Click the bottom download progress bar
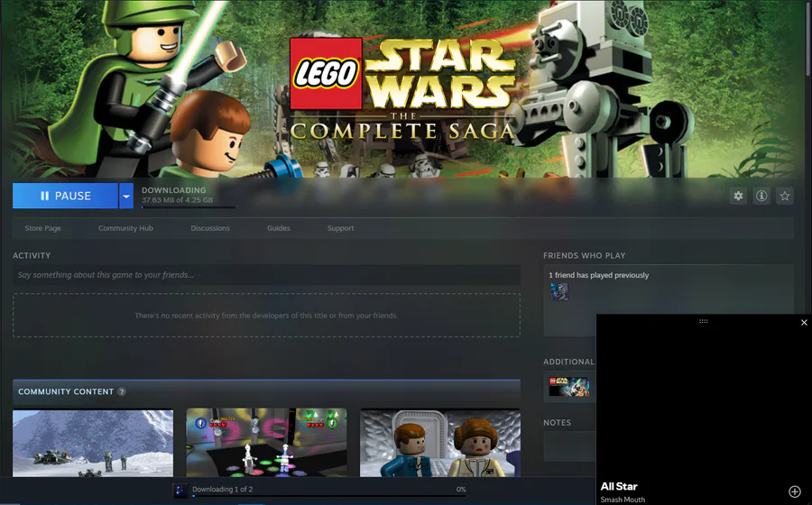 328,496
